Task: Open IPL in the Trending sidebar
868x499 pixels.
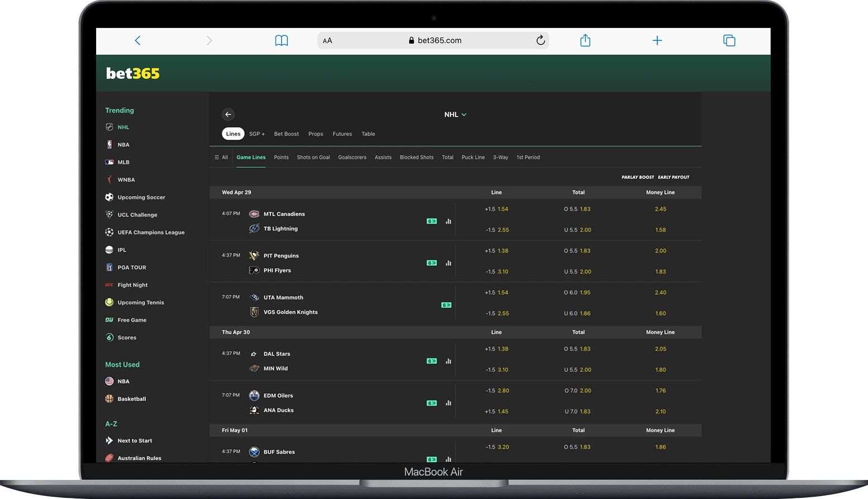Action: [122, 250]
